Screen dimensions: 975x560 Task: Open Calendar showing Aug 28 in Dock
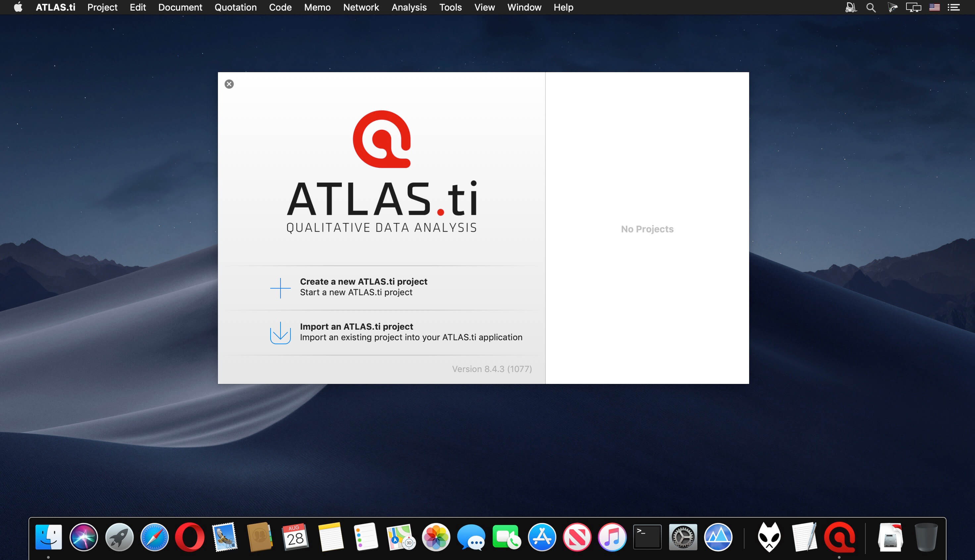[295, 537]
